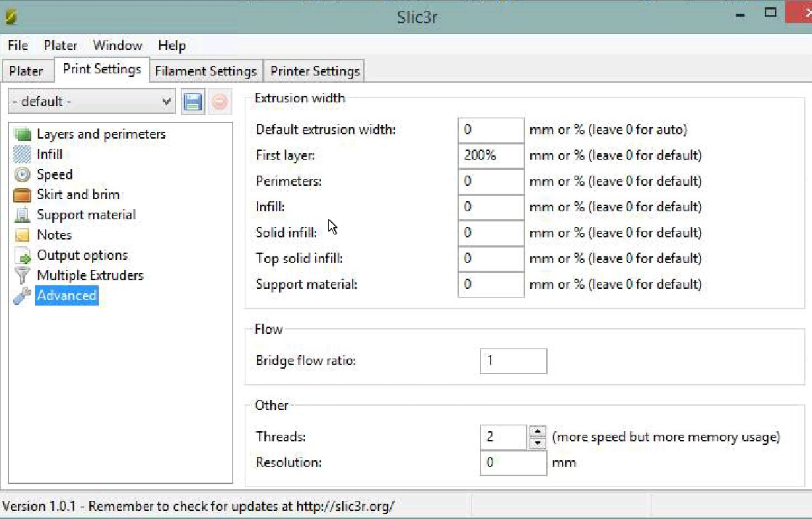Screen dimensions: 812x519
Task: Click the red delete preset icon
Action: (219, 102)
